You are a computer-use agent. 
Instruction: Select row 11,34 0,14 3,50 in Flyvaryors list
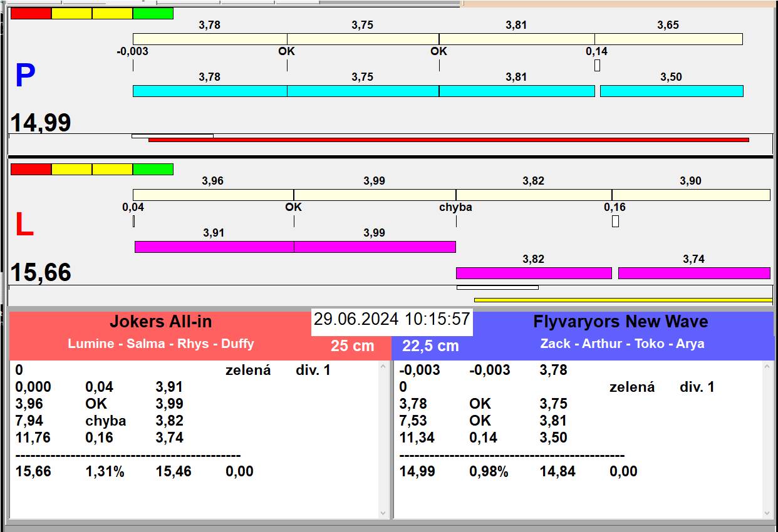click(x=483, y=437)
